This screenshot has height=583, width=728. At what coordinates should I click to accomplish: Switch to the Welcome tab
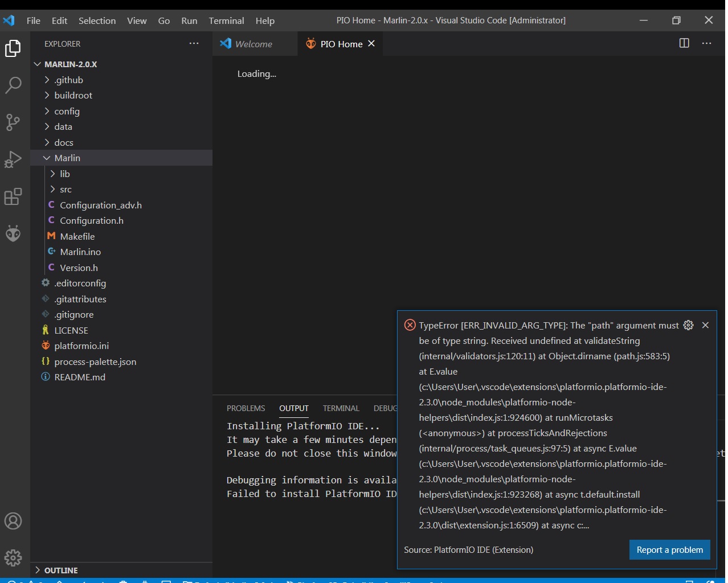click(255, 44)
